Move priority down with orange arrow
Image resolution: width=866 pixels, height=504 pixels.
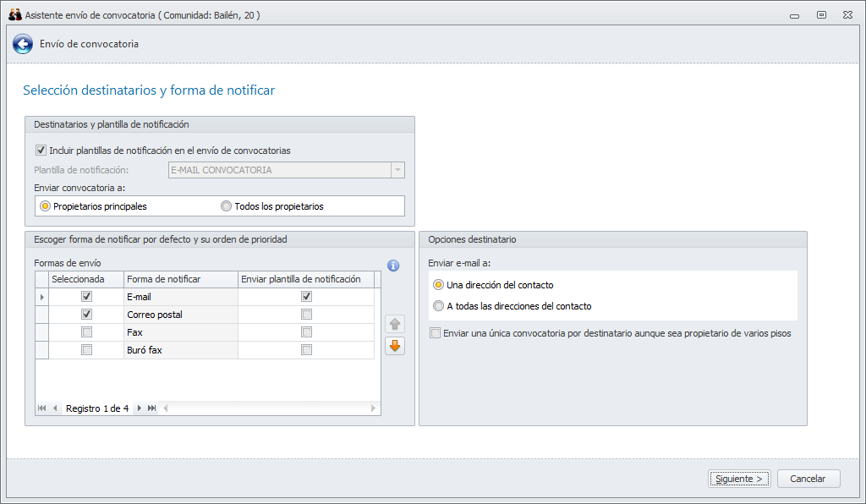pyautogui.click(x=395, y=346)
